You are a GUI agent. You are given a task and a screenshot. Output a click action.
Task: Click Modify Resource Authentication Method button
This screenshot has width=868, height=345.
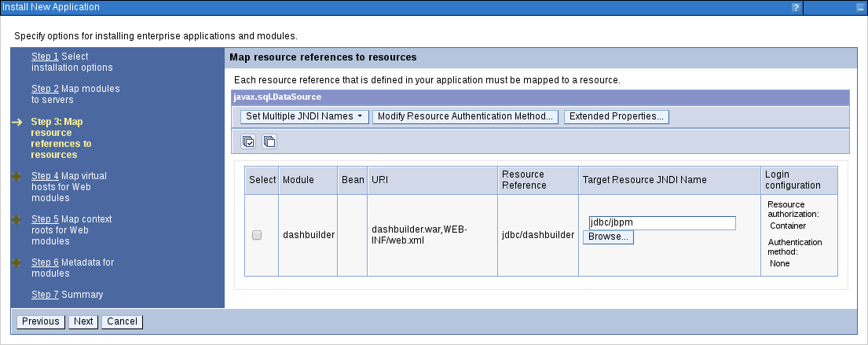465,116
